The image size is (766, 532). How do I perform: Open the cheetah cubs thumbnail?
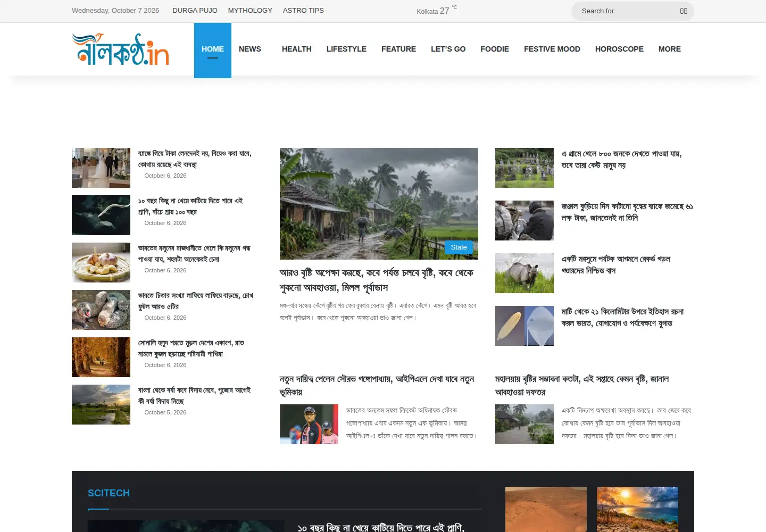[101, 310]
